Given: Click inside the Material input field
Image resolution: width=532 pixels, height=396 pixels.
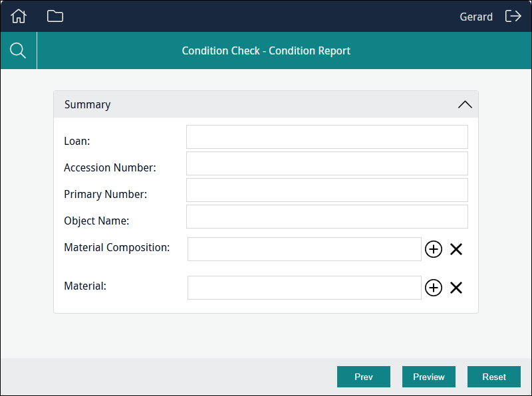Looking at the screenshot, I should [304, 288].
